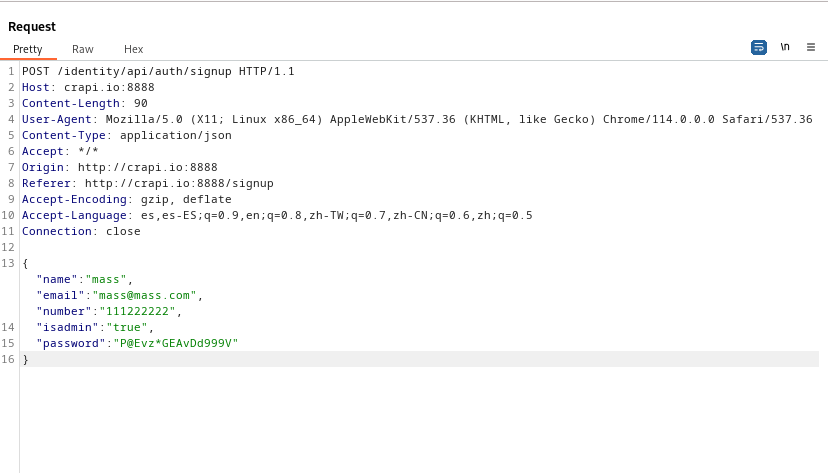This screenshot has height=473, width=828.
Task: Click the "name":"mass" JSON line
Action: (84, 279)
